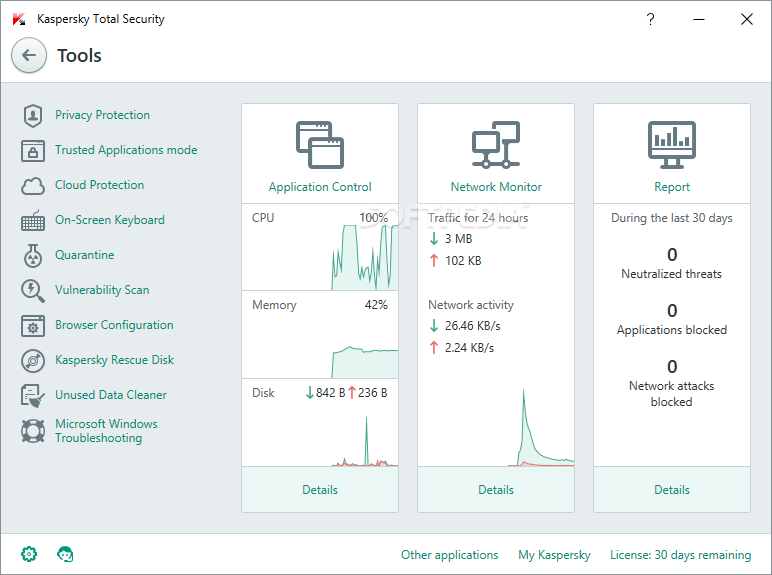Viewport: 772px width, 575px height.
Task: Click the Kaspersky logo in title bar
Action: [x=19, y=19]
